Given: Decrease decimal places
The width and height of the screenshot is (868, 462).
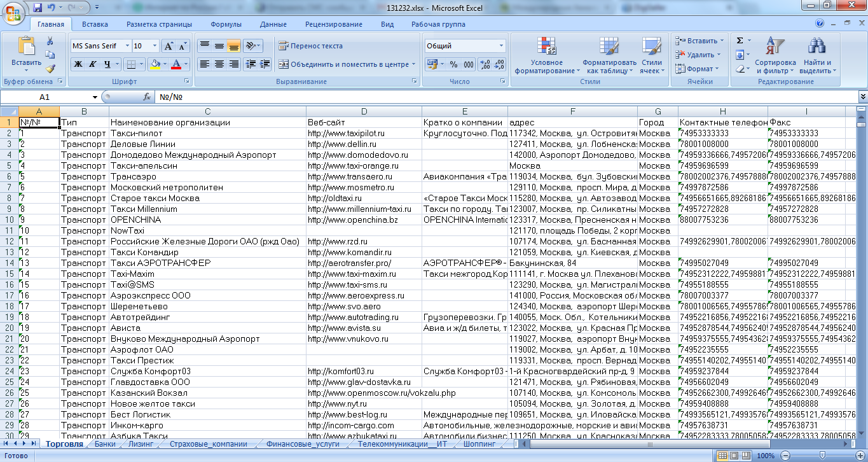Looking at the screenshot, I should point(499,64).
